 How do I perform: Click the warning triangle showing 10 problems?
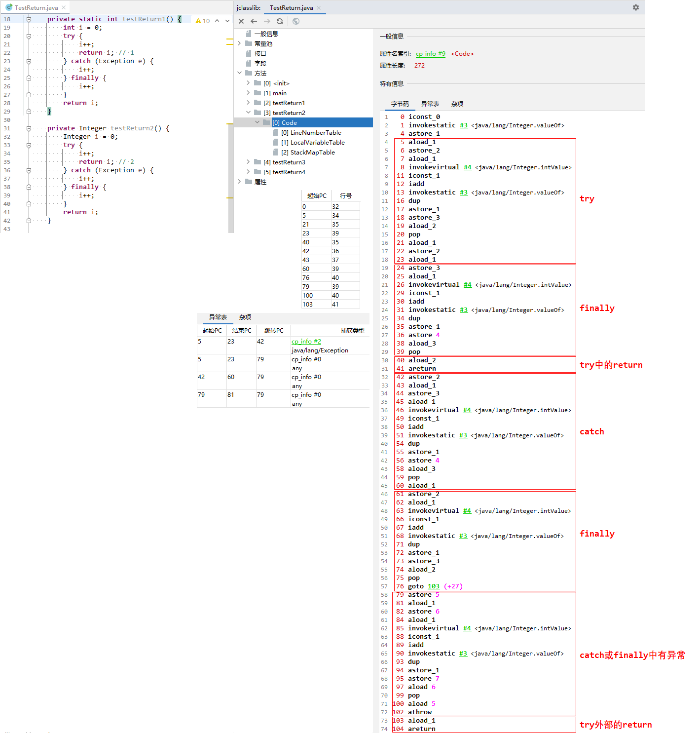[198, 21]
